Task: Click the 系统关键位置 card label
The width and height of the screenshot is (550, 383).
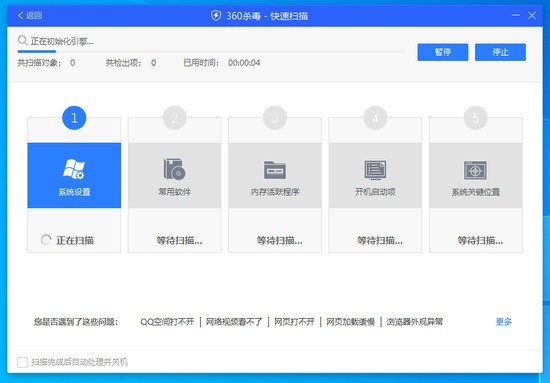Action: click(x=476, y=192)
